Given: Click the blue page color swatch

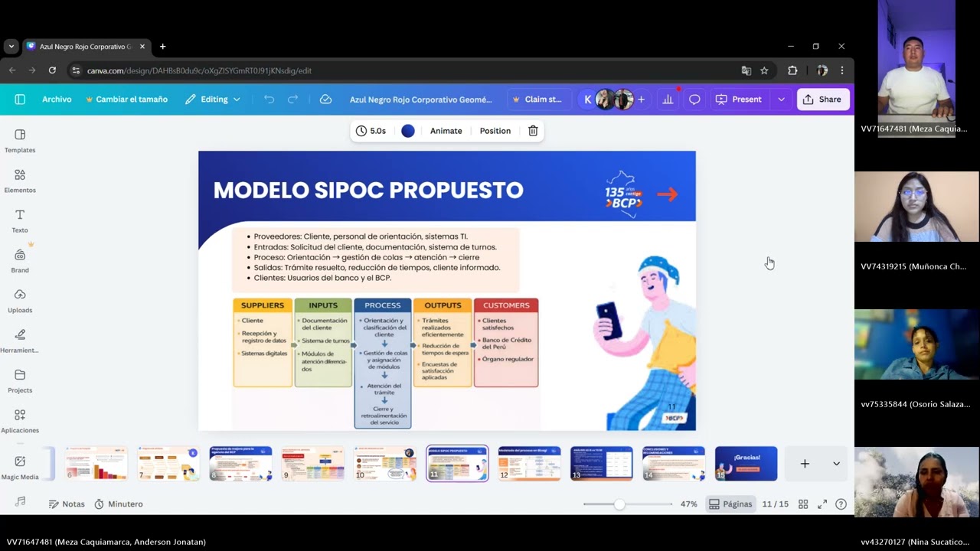Looking at the screenshot, I should tap(408, 131).
